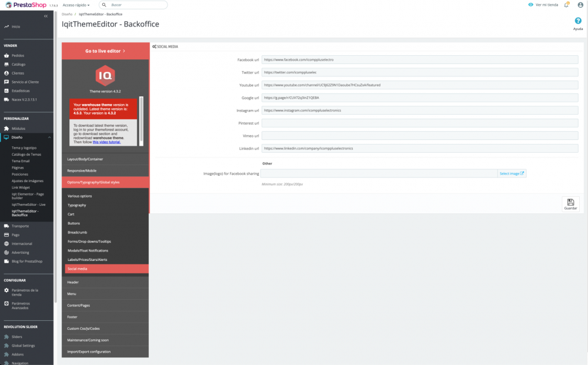Open Tema y logotipo sidebar item
588x365 pixels.
[24, 148]
